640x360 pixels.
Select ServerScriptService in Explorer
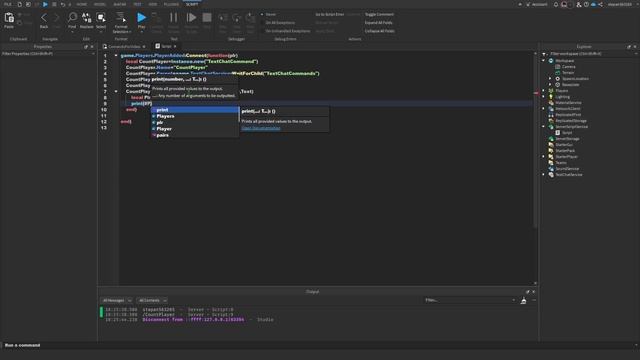click(571, 127)
